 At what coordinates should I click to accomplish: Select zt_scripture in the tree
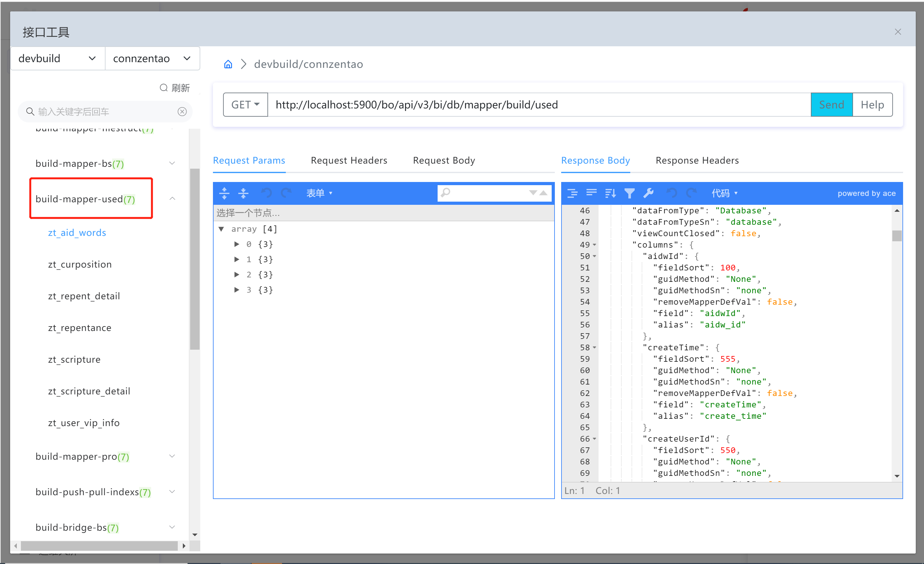(x=74, y=360)
